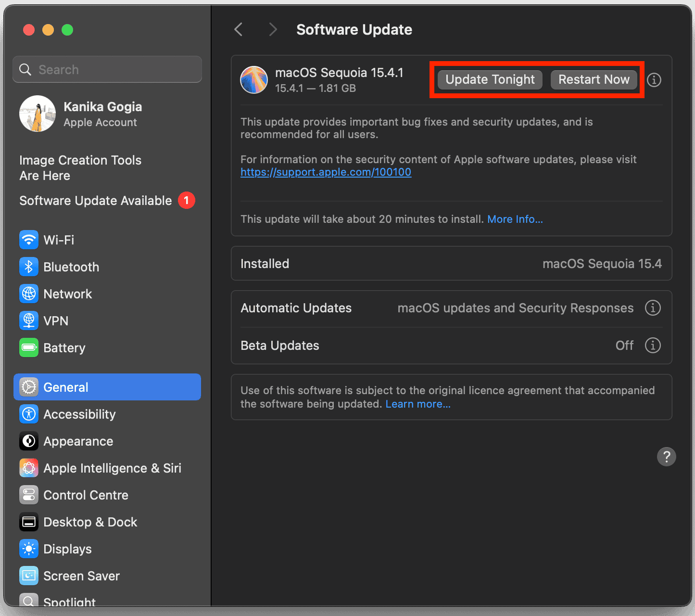Click the Accessibility sidebar icon
The image size is (695, 616).
click(29, 414)
